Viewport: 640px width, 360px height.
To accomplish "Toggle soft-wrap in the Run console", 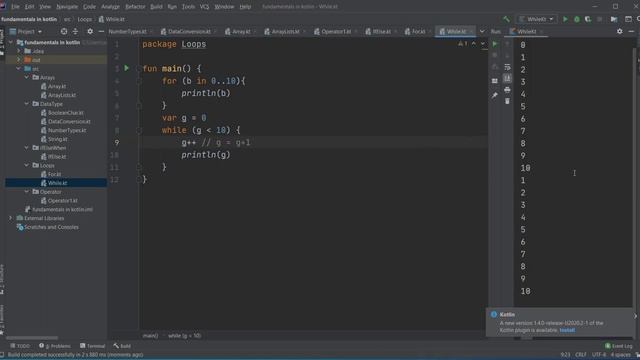I will coord(507,67).
